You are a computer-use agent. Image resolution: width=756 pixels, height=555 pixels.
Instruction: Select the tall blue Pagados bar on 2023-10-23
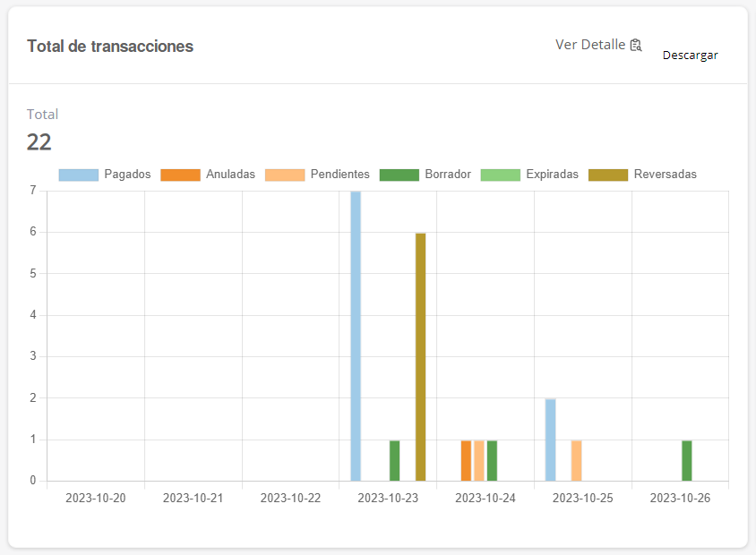pyautogui.click(x=356, y=336)
